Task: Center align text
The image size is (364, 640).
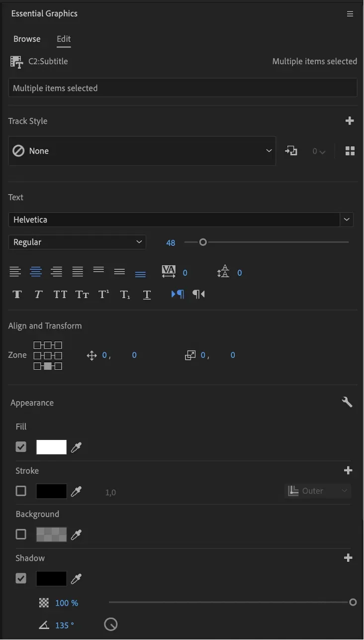Action: [36, 272]
